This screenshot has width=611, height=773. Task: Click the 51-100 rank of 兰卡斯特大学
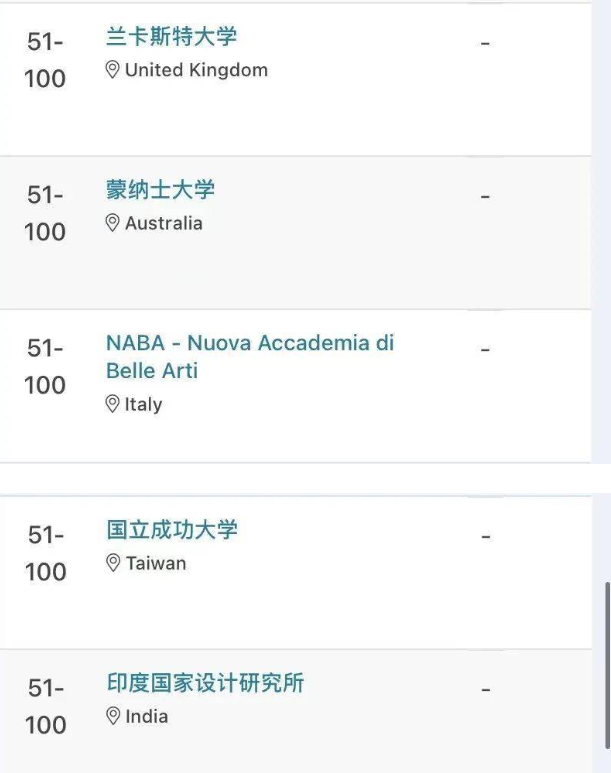[x=45, y=60]
